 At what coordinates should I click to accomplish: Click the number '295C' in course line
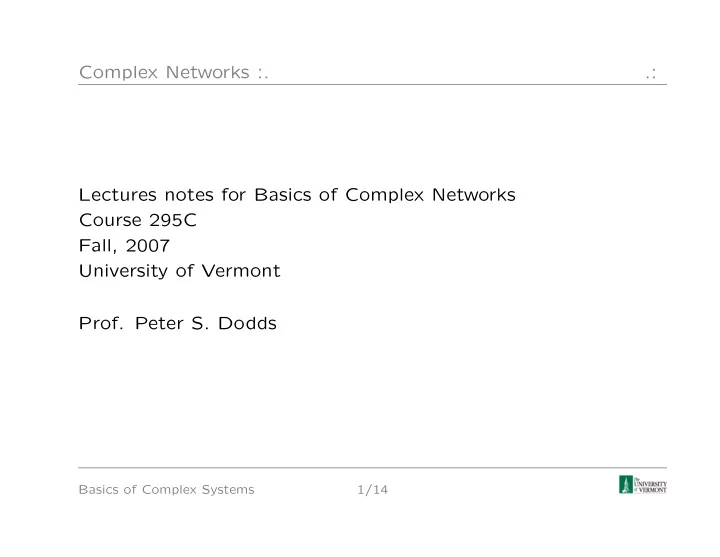point(173,220)
